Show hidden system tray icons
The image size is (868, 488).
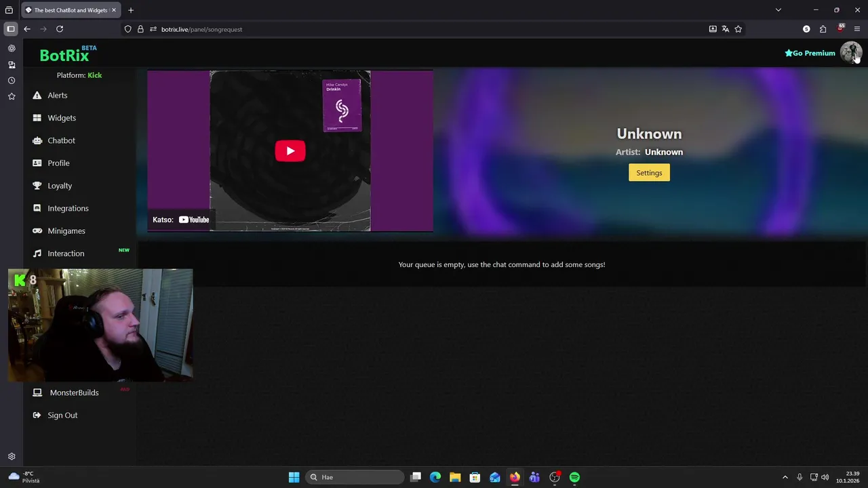[x=785, y=477]
